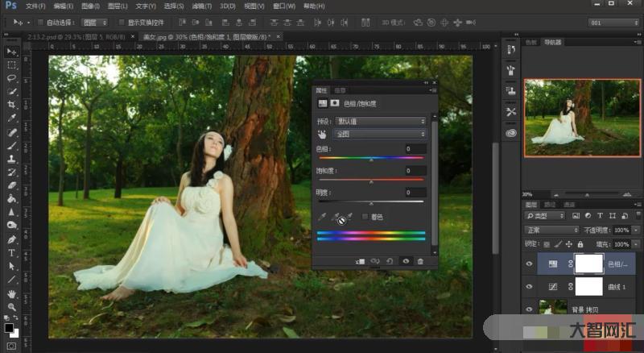This screenshot has width=644, height=353.
Task: Select the Eyedropper tool in the toolbox
Action: tap(12, 118)
